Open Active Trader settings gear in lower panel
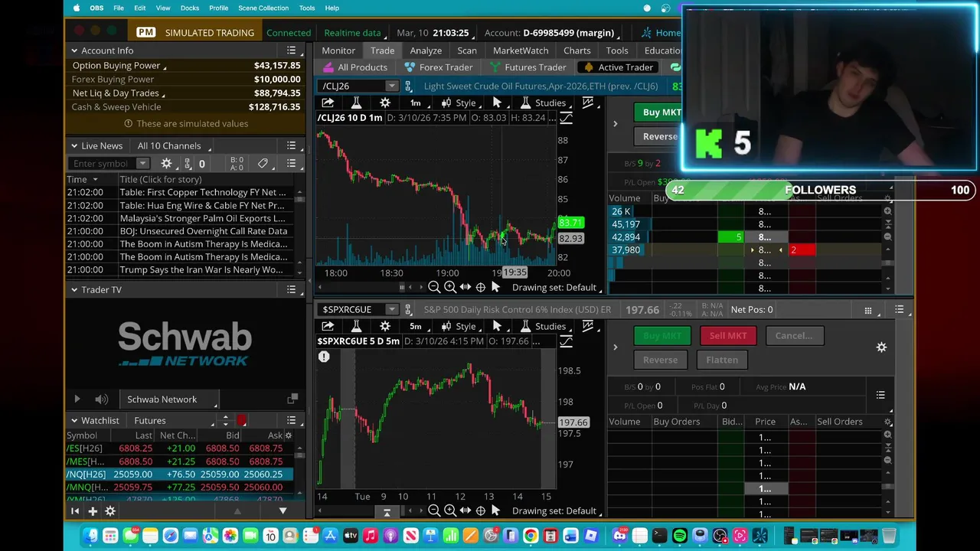The height and width of the screenshot is (551, 980). tap(881, 347)
